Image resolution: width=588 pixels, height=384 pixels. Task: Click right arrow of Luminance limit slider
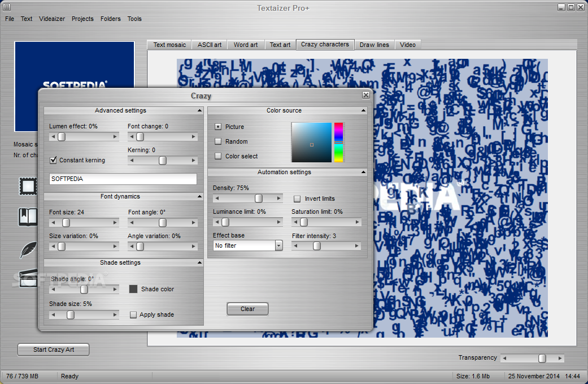[278, 222]
